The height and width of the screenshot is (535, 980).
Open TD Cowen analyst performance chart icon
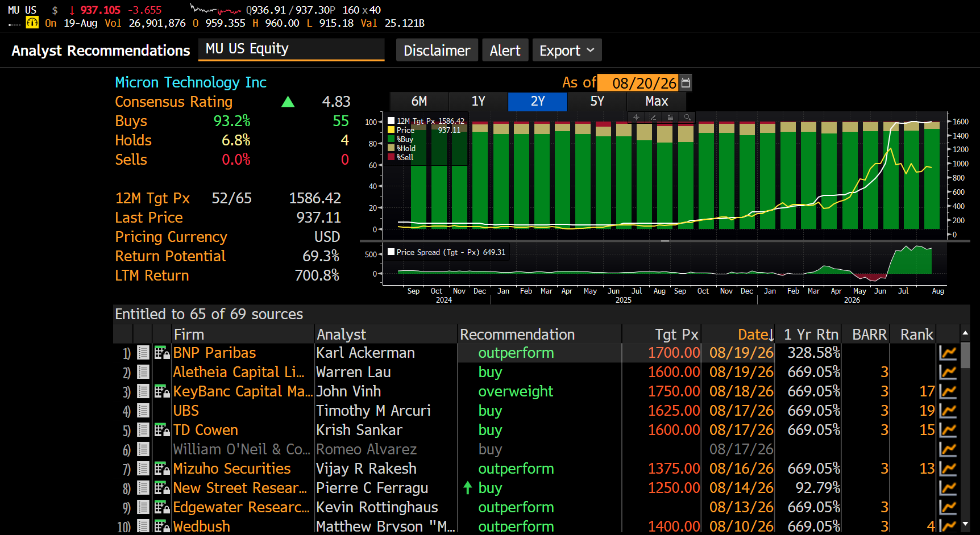948,430
